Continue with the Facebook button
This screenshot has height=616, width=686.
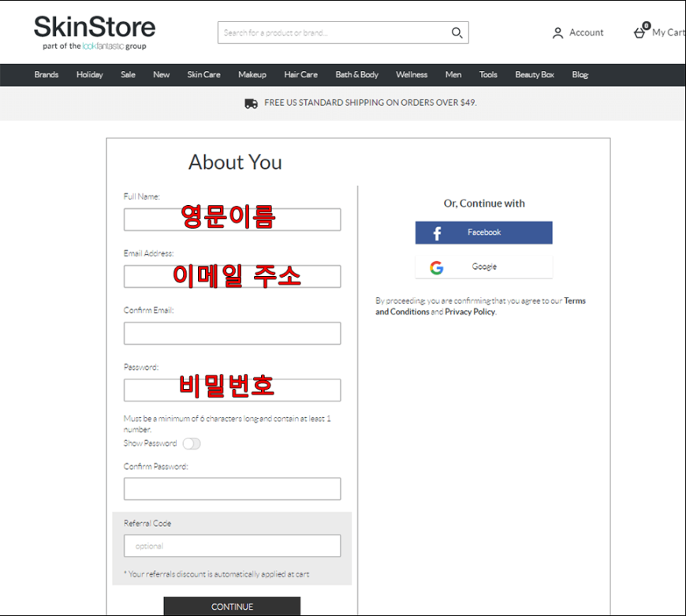coord(484,233)
